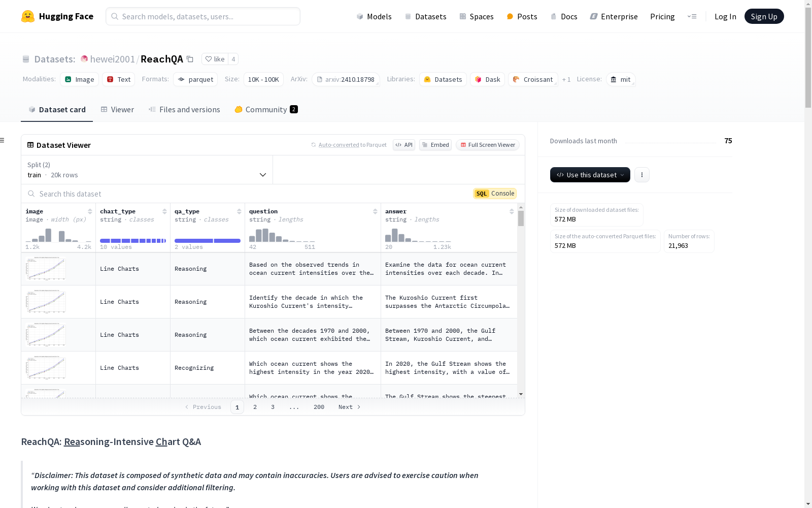Open the API button in Dataset Viewer

tap(404, 145)
